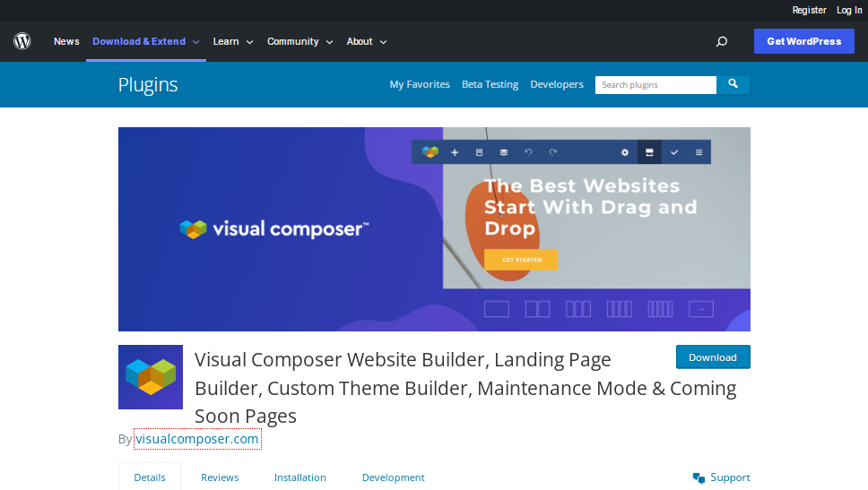
Task: Open the Community menu item
Action: tap(293, 41)
